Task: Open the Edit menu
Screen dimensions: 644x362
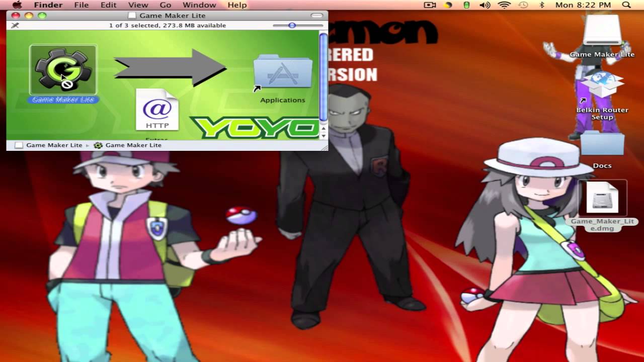Action: [109, 5]
